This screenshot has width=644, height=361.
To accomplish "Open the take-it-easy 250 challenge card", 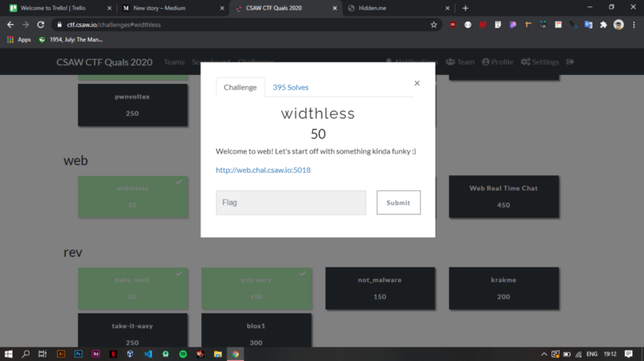I will 132,330.
